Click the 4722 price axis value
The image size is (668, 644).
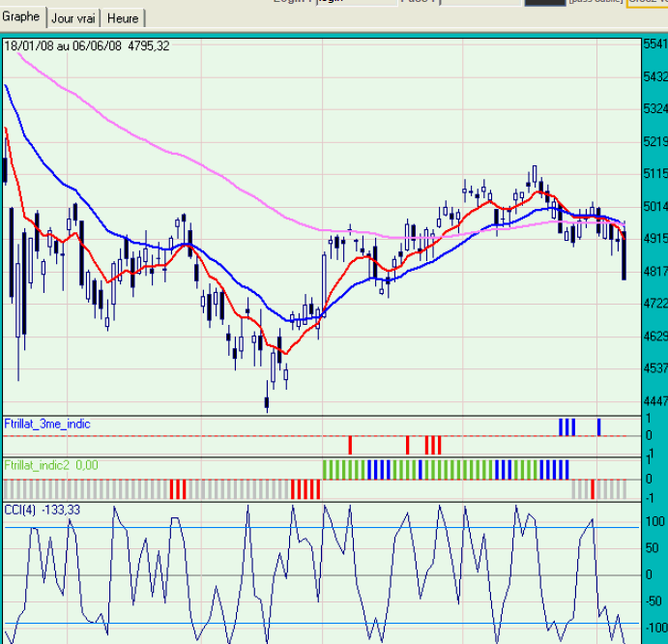[x=655, y=304]
